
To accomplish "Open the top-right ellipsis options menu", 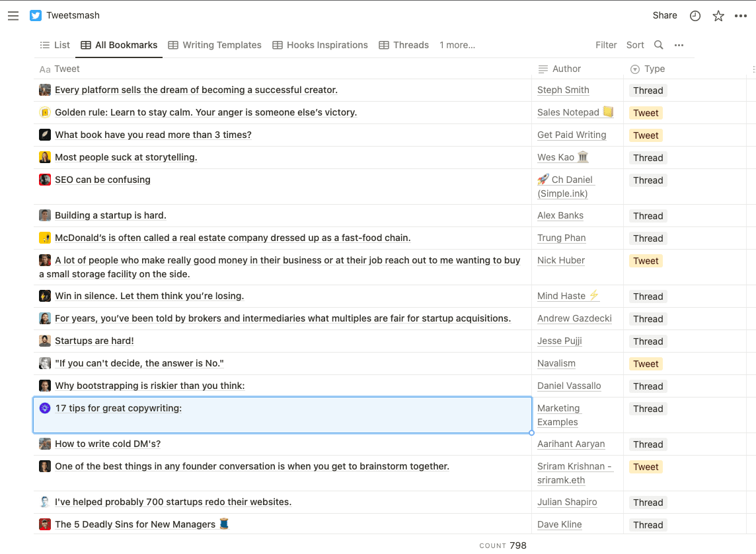I will tap(741, 15).
